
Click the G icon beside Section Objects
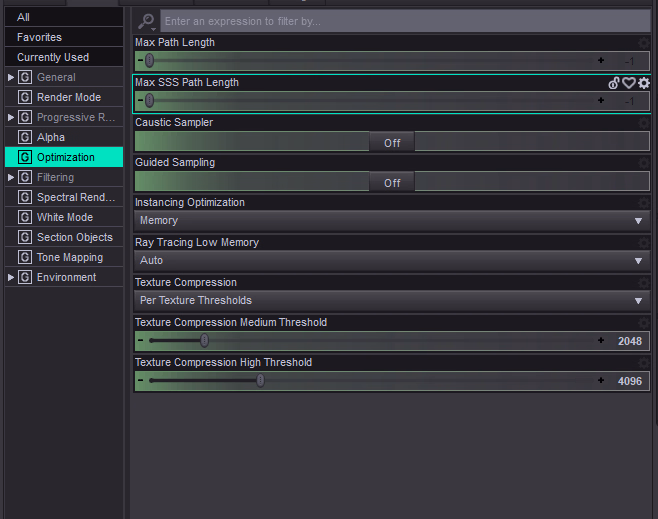[x=25, y=237]
